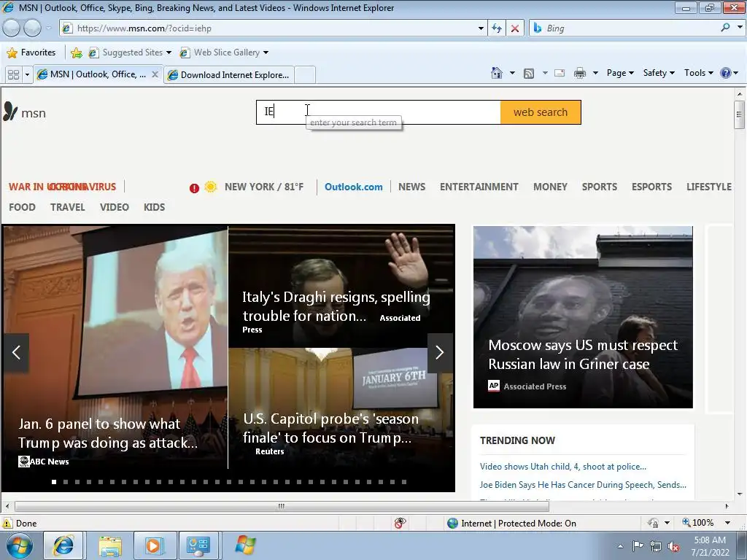The height and width of the screenshot is (560, 747).
Task: Click Add to Favorites Bar star icon
Action: (x=76, y=52)
